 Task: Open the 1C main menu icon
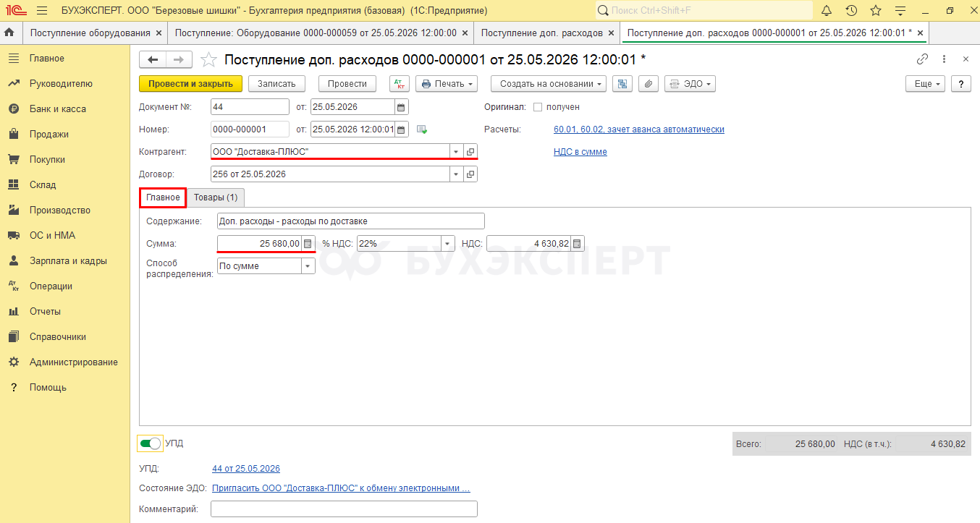pos(16,11)
